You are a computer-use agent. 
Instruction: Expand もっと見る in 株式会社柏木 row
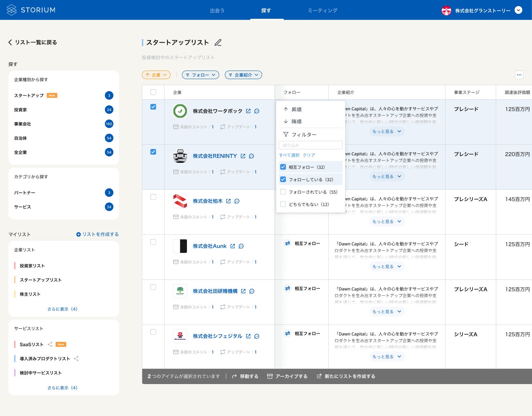tap(387, 221)
